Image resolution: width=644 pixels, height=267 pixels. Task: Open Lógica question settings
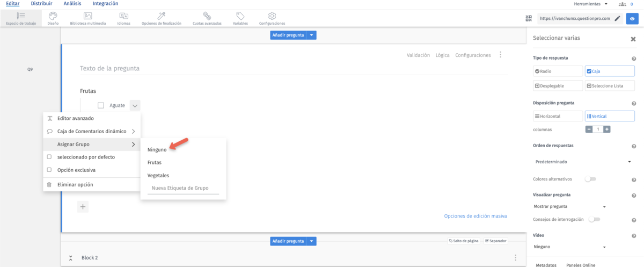(x=443, y=55)
